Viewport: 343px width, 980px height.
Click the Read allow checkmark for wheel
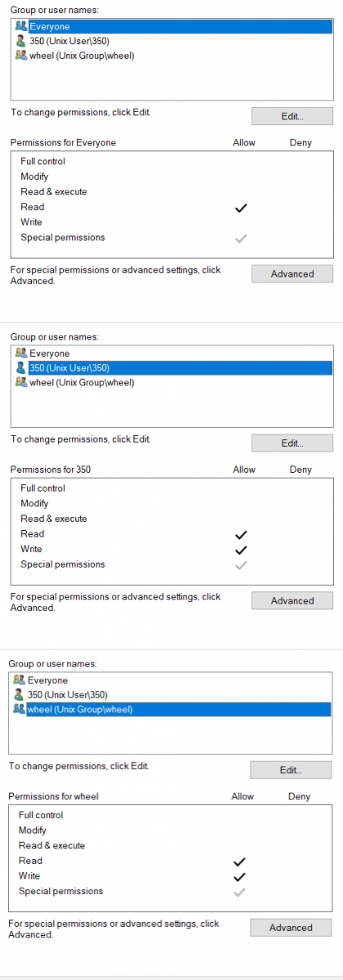239,861
